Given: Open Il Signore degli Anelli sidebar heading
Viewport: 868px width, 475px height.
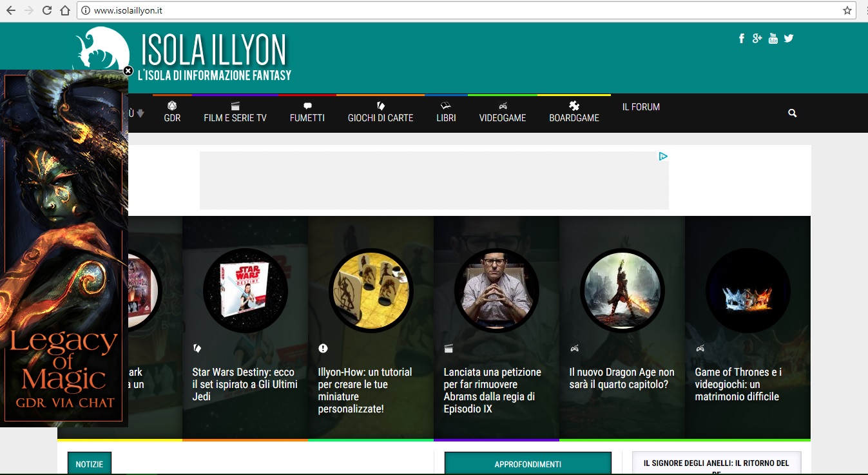Looking at the screenshot, I should (x=717, y=464).
